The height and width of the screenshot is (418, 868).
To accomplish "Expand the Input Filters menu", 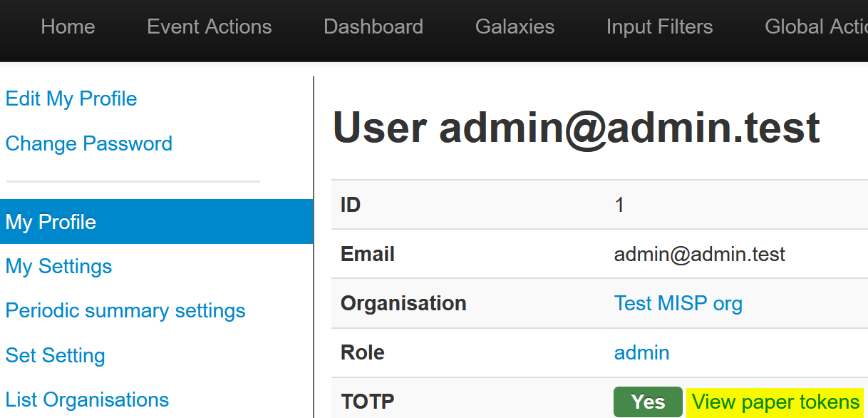I will click(x=659, y=27).
